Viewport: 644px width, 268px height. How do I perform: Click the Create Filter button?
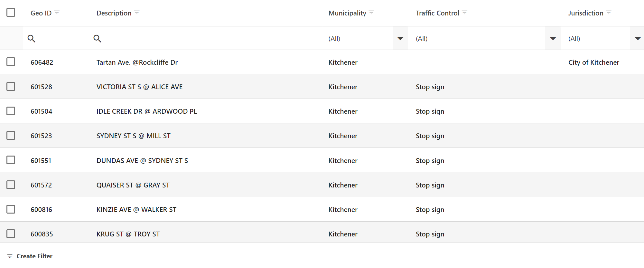point(34,256)
